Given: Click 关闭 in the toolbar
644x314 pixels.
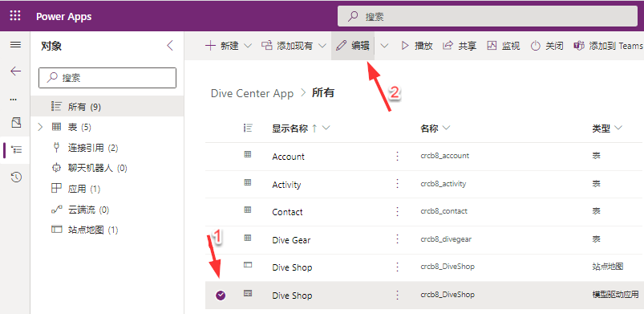Looking at the screenshot, I should coord(547,46).
